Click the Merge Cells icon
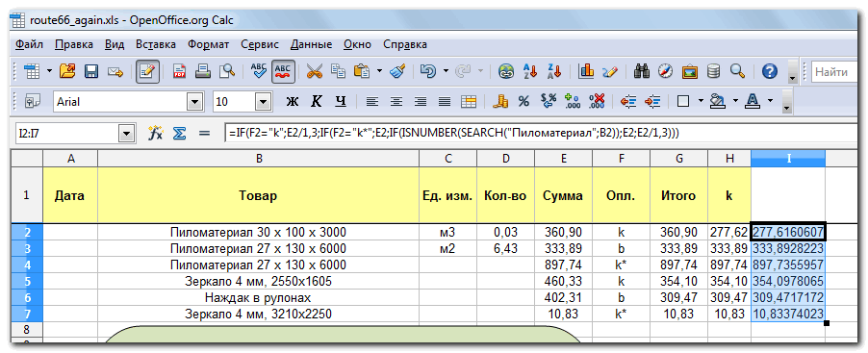 click(469, 101)
